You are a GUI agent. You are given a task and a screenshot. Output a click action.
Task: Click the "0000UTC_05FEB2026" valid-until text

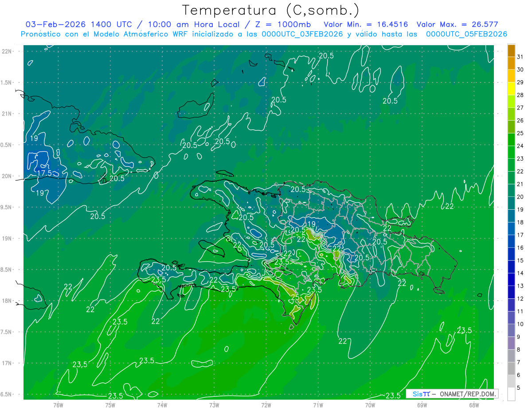466,34
